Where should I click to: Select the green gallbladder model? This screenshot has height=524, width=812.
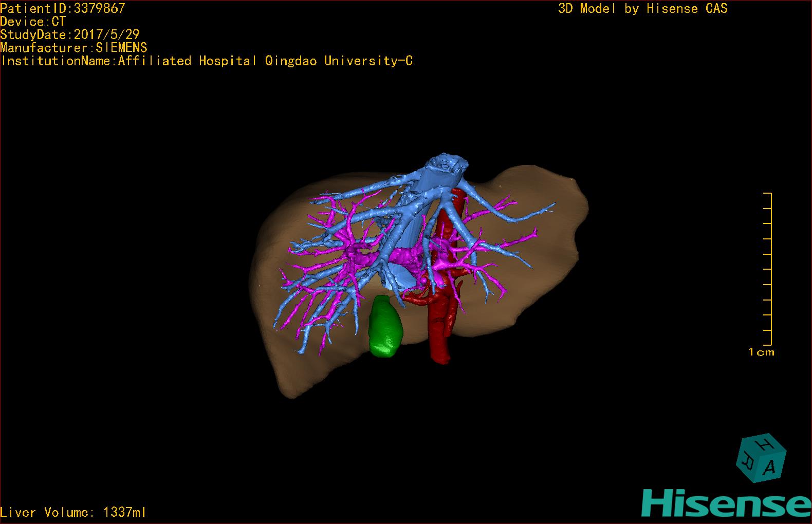[x=385, y=327]
